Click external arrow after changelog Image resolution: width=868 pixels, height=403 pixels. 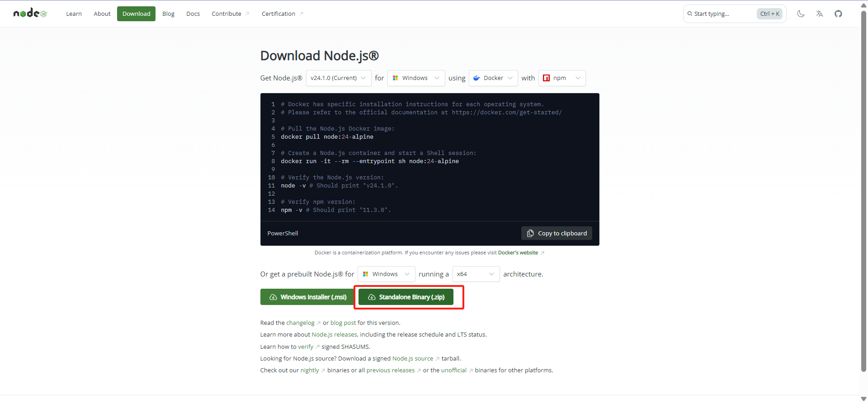coord(318,323)
